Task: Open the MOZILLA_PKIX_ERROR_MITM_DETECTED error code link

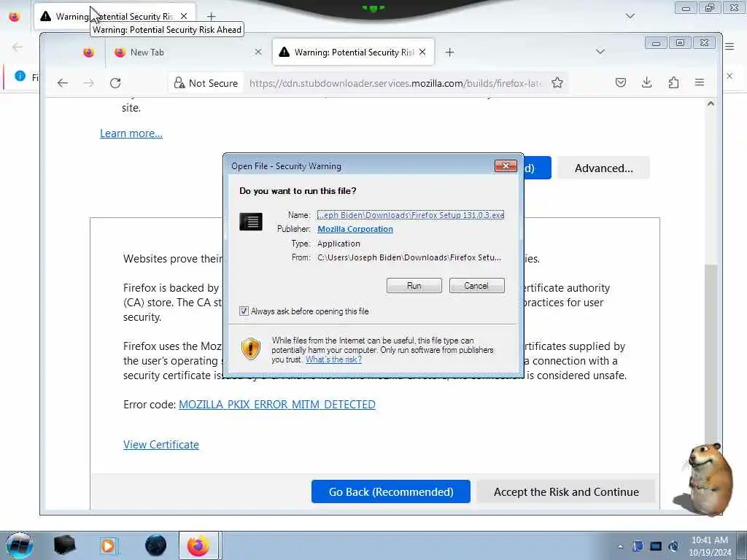Action: [x=276, y=404]
